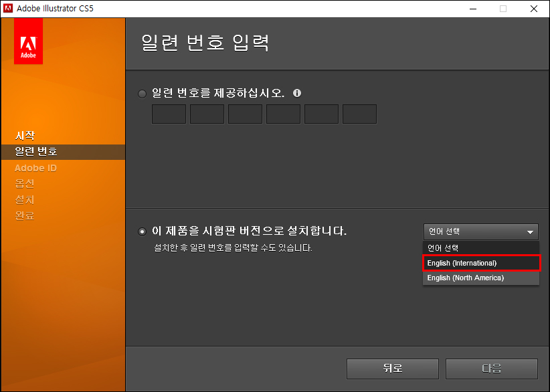
Task: Click the first serial number field
Action: (x=169, y=114)
